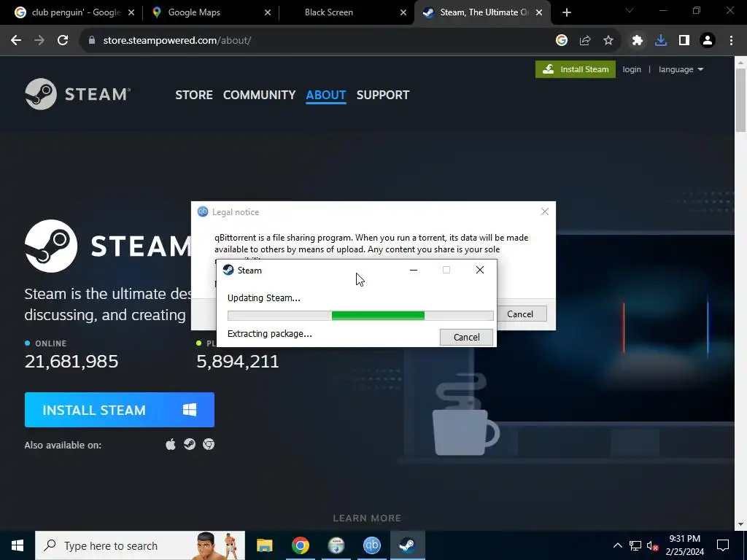Open the Windows Start menu
The width and height of the screenshot is (747, 560).
point(18,545)
